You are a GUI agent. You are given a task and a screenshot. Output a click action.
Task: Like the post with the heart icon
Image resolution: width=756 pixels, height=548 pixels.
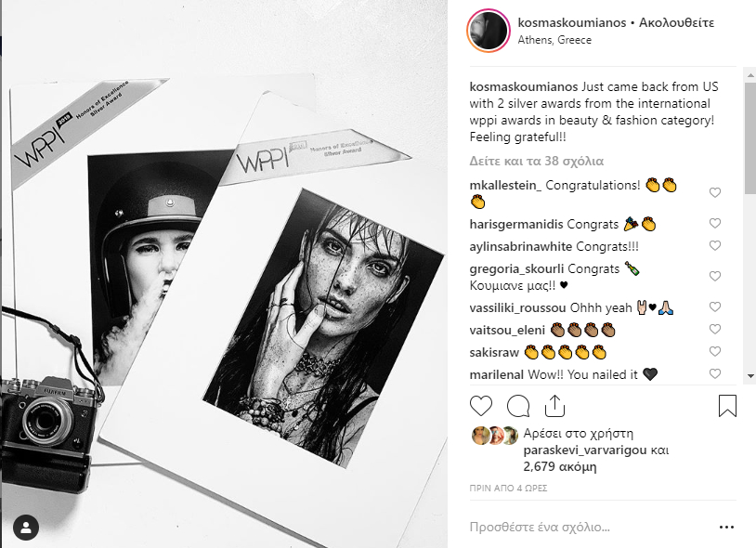coord(481,406)
